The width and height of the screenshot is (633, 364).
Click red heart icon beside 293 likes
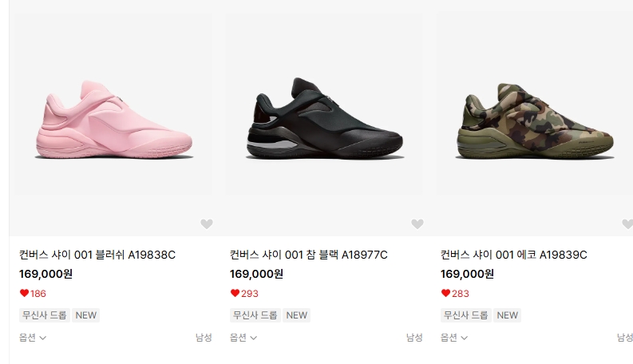point(235,293)
